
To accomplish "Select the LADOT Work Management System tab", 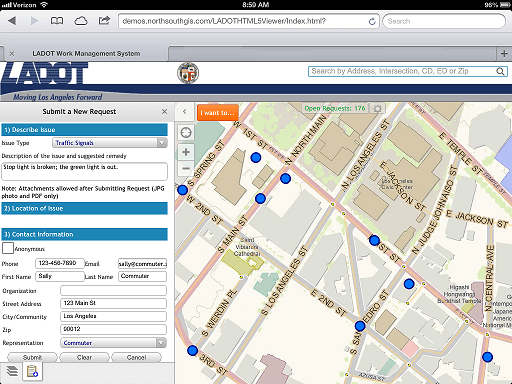I will [86, 54].
